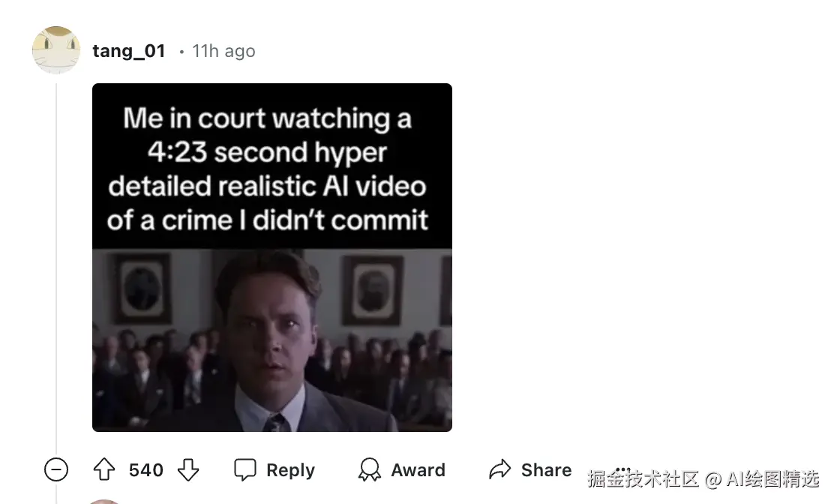Click the 掘金技术社区 watermark text

[643, 479]
